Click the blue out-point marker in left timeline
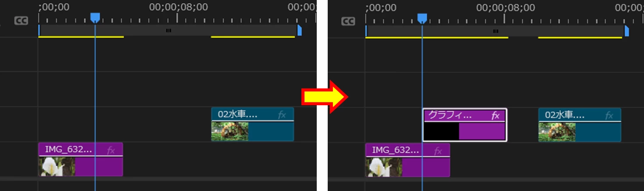 (x=300, y=30)
